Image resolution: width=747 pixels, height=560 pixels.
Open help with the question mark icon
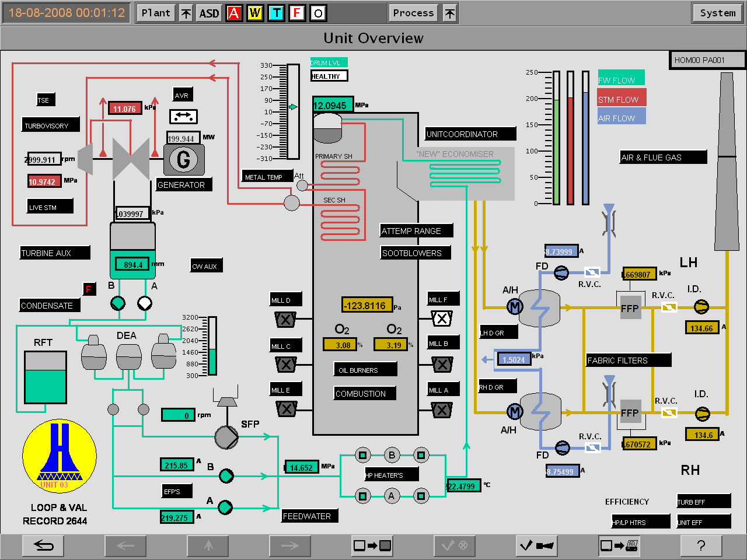[x=701, y=545]
